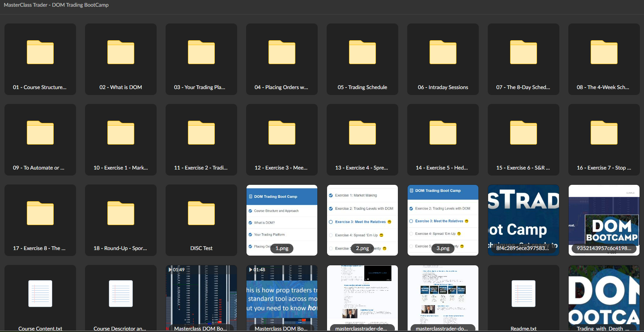644x332 pixels.
Task: Open the 01 - Course Structure folder
Action: [40, 59]
